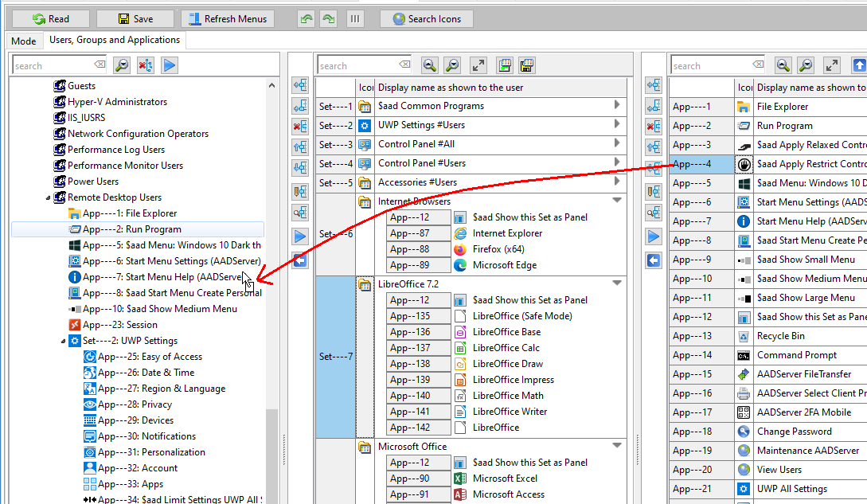Click the full-screen arrows icon in Sets panel
Viewport: 867px width, 504px height.
[x=478, y=65]
